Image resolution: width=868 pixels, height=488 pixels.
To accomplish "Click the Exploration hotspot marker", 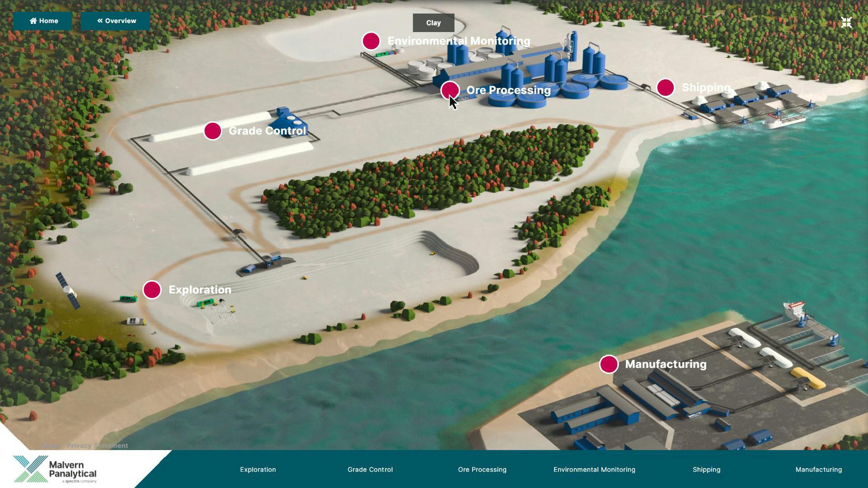I will tap(152, 290).
